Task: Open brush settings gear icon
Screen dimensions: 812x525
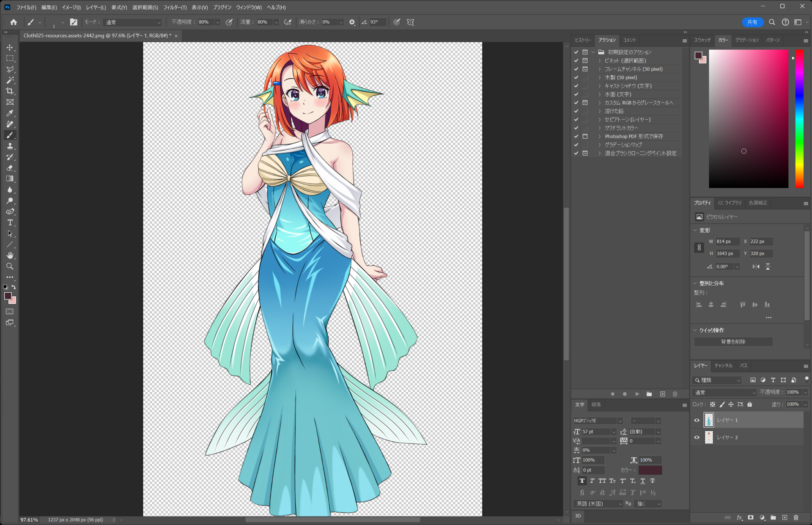Action: coord(352,22)
